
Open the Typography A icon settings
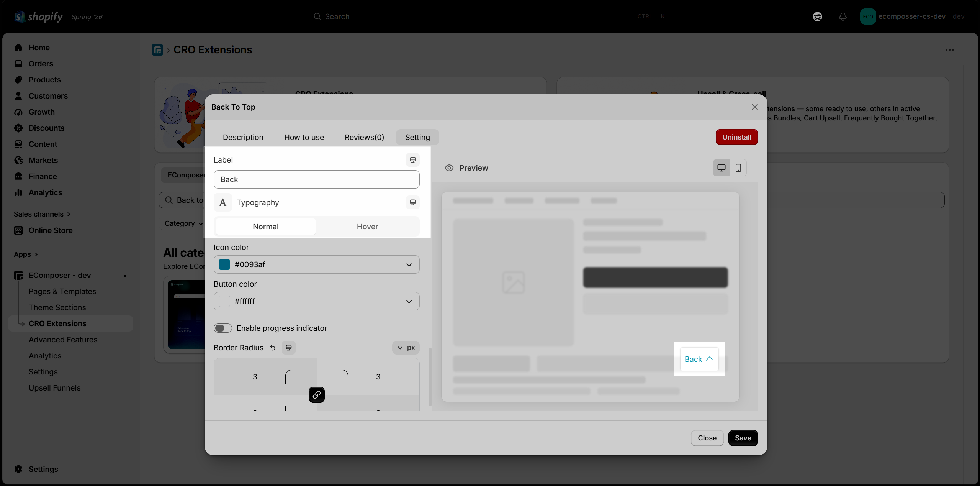point(223,202)
